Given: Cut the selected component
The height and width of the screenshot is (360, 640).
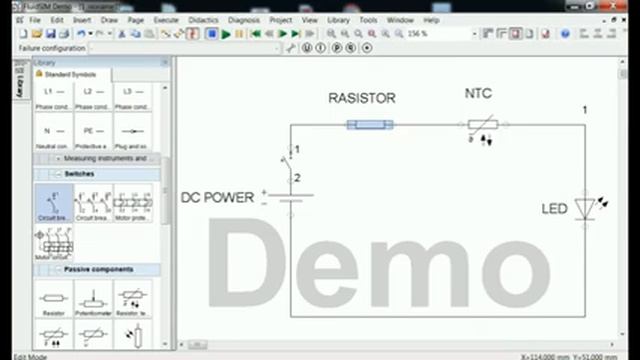Looking at the screenshot, I should [122, 34].
